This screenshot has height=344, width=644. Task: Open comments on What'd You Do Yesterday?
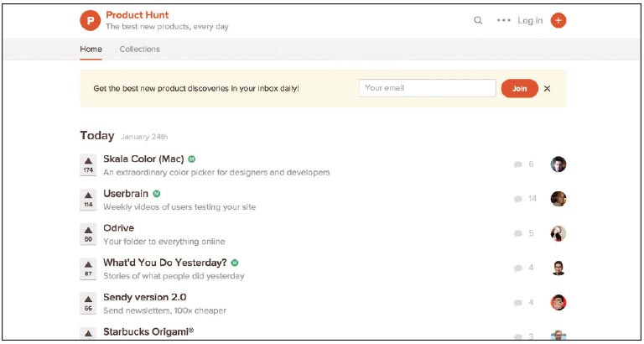(523, 268)
